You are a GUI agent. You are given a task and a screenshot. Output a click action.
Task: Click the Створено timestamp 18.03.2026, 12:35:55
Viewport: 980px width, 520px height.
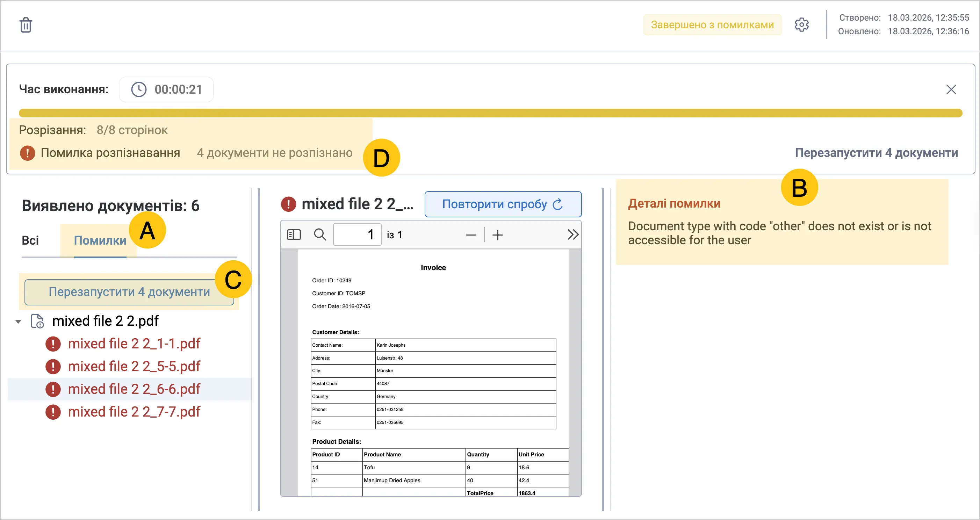[x=928, y=17]
